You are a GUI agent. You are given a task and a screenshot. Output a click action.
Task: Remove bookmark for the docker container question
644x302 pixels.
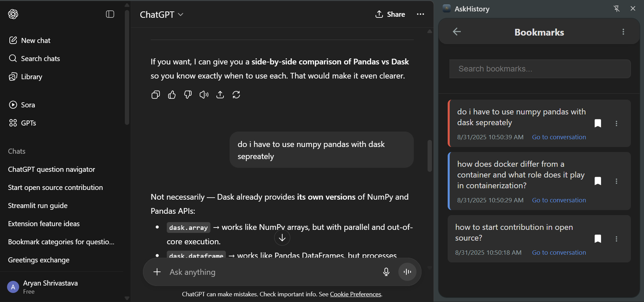[598, 181]
